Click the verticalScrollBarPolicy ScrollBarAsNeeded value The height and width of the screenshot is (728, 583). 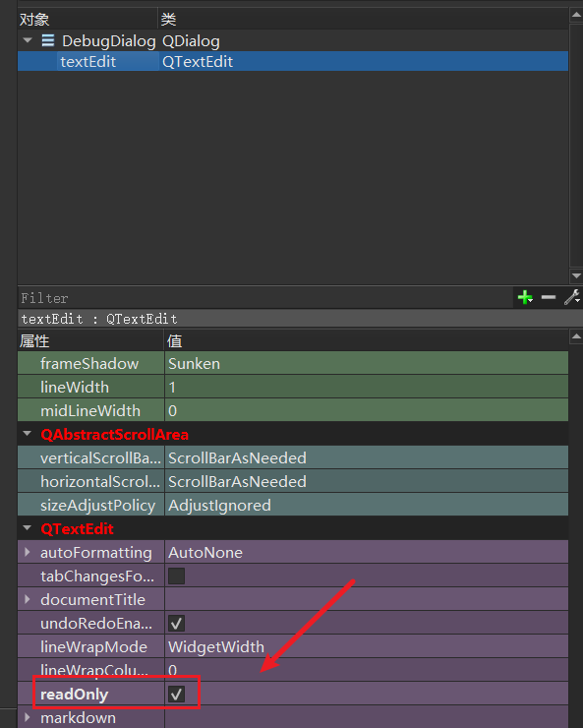(x=237, y=458)
